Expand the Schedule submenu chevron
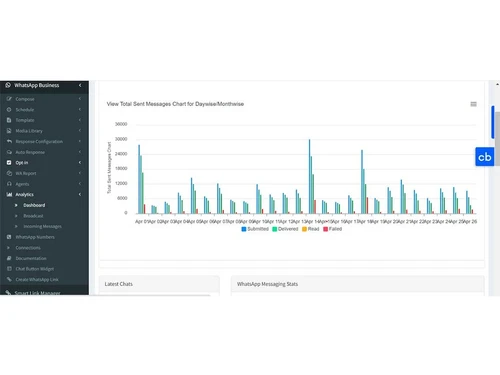Image resolution: width=500 pixels, height=375 pixels. pos(80,109)
